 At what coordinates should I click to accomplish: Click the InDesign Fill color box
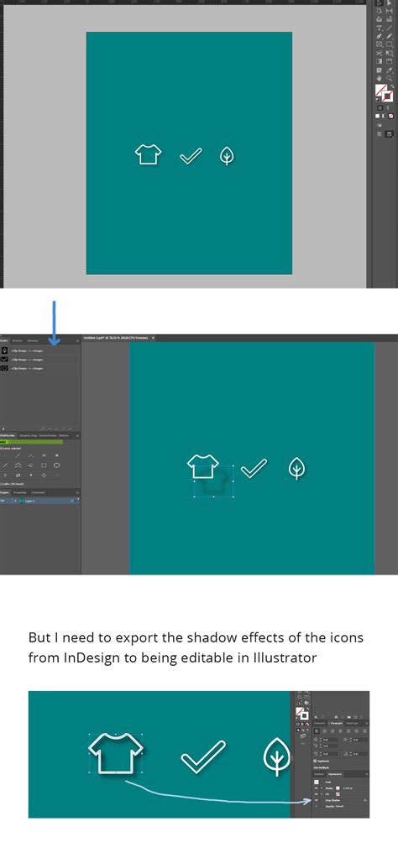click(x=380, y=90)
